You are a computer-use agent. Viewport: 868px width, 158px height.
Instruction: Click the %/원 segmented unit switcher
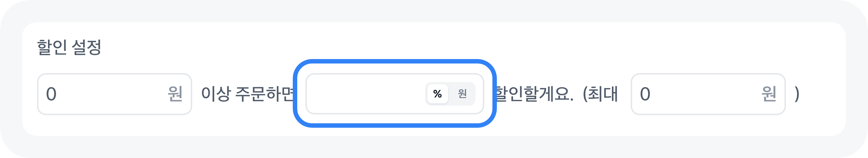(450, 94)
